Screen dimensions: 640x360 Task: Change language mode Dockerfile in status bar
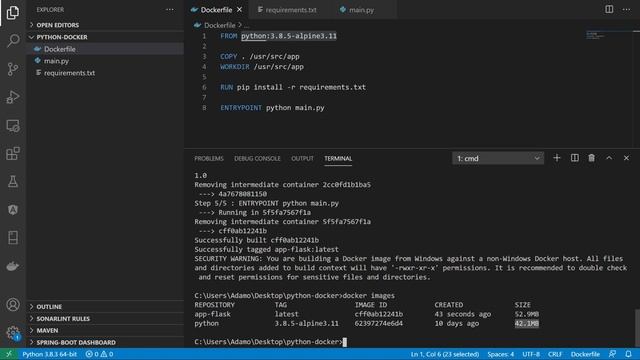pyautogui.click(x=585, y=354)
